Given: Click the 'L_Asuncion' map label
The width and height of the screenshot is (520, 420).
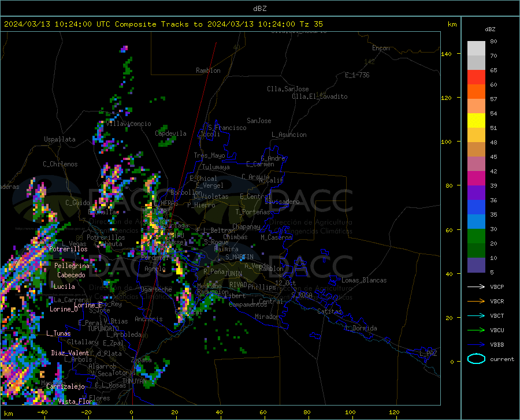Looking at the screenshot, I should 289,135.
